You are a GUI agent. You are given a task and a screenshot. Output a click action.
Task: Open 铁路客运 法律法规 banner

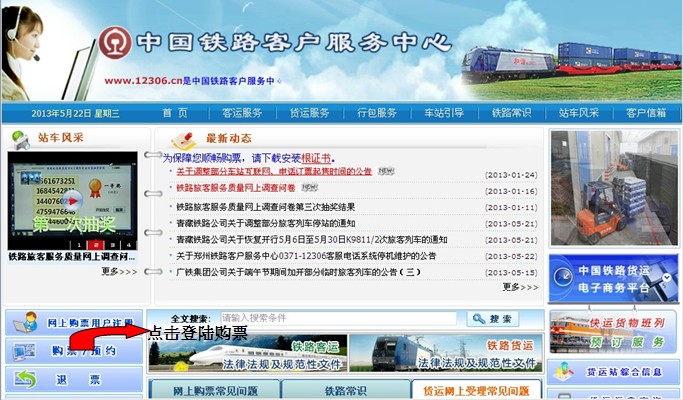point(248,353)
